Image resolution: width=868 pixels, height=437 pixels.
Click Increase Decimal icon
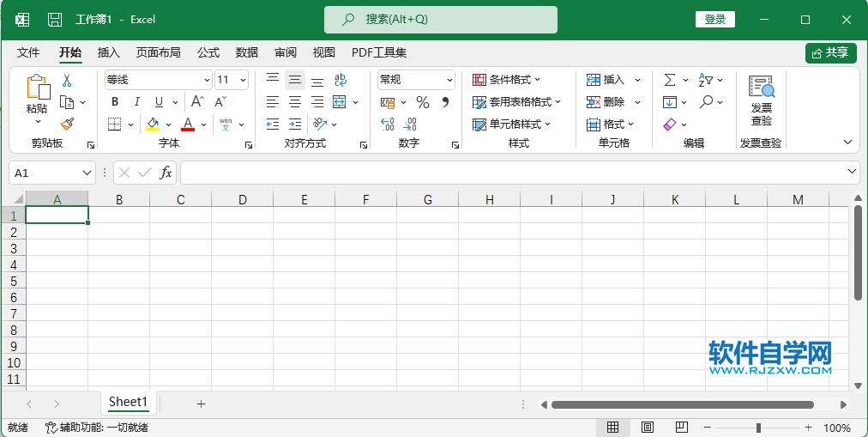(388, 124)
